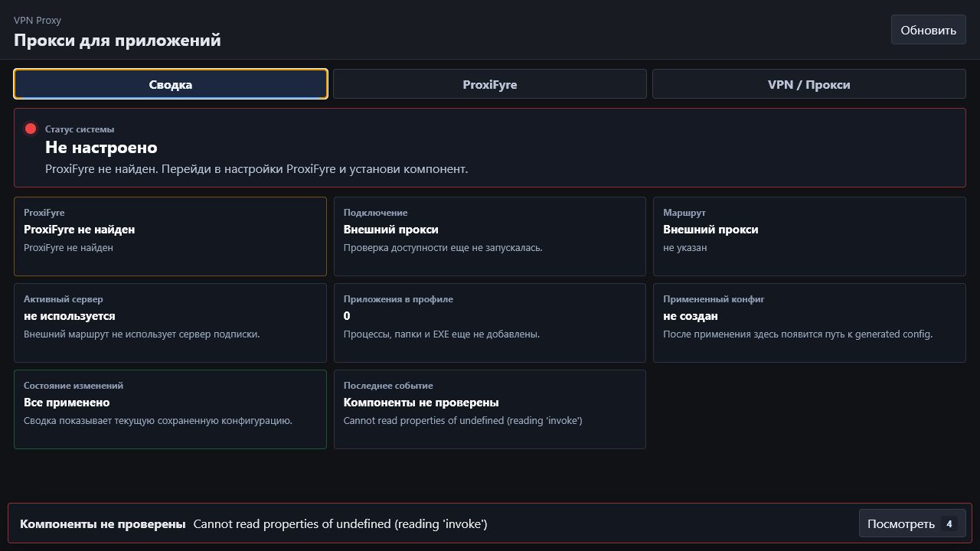Click the Обновить button
The width and height of the screenshot is (980, 551).
tap(928, 30)
